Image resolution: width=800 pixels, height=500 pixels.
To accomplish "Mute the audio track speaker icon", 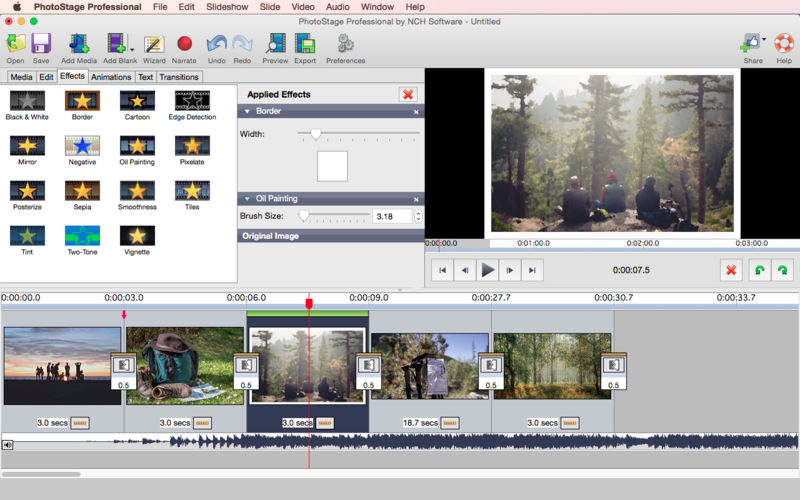I will click(x=7, y=445).
